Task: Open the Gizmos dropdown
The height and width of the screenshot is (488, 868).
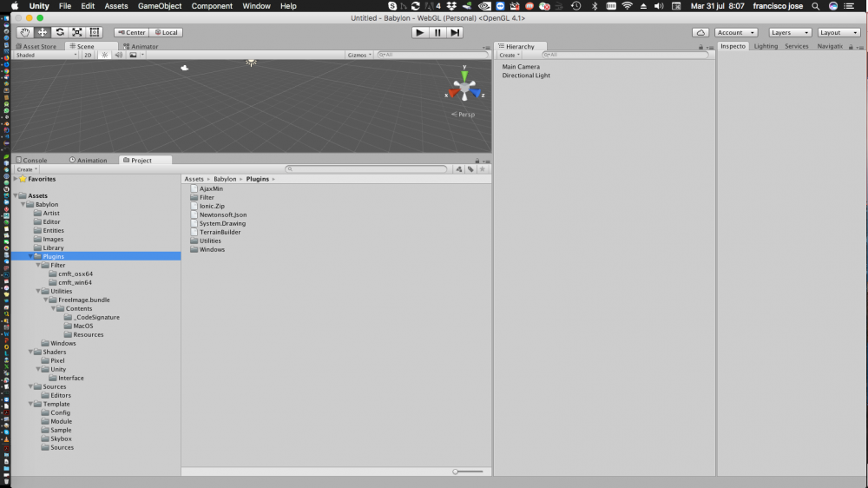Action: point(359,55)
